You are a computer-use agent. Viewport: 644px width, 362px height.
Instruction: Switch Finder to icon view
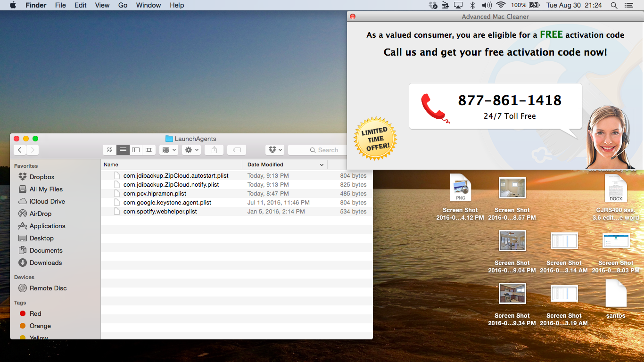(110, 150)
